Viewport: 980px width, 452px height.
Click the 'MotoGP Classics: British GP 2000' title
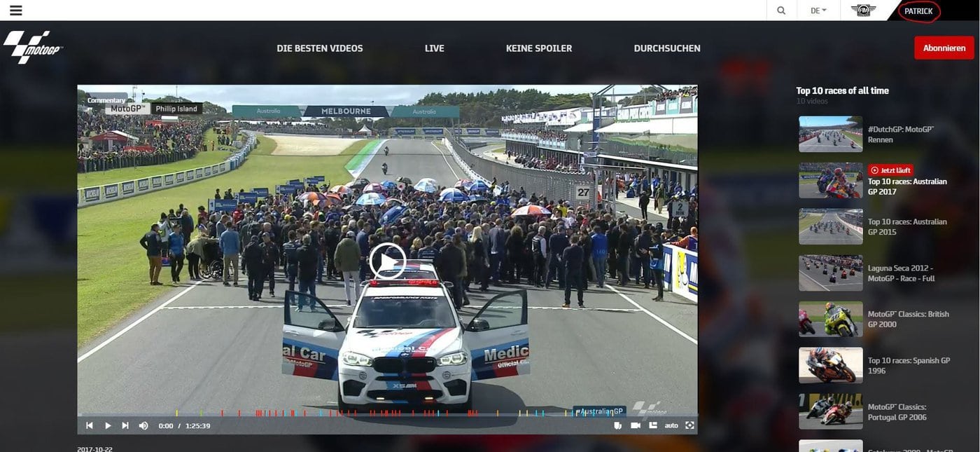[x=909, y=320]
